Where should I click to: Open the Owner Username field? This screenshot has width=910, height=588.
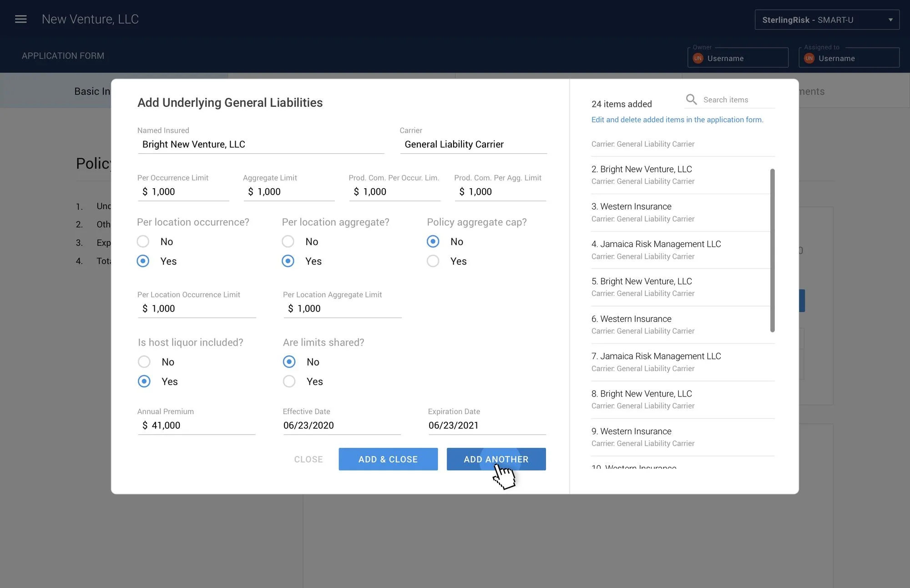(738, 58)
